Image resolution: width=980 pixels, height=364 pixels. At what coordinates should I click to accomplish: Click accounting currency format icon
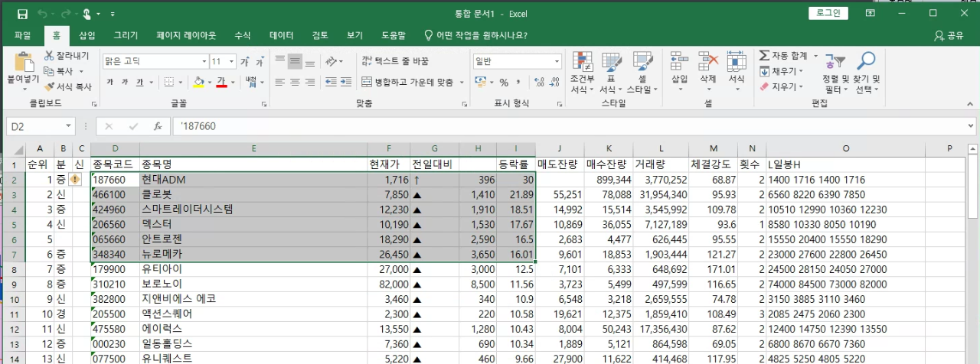480,82
